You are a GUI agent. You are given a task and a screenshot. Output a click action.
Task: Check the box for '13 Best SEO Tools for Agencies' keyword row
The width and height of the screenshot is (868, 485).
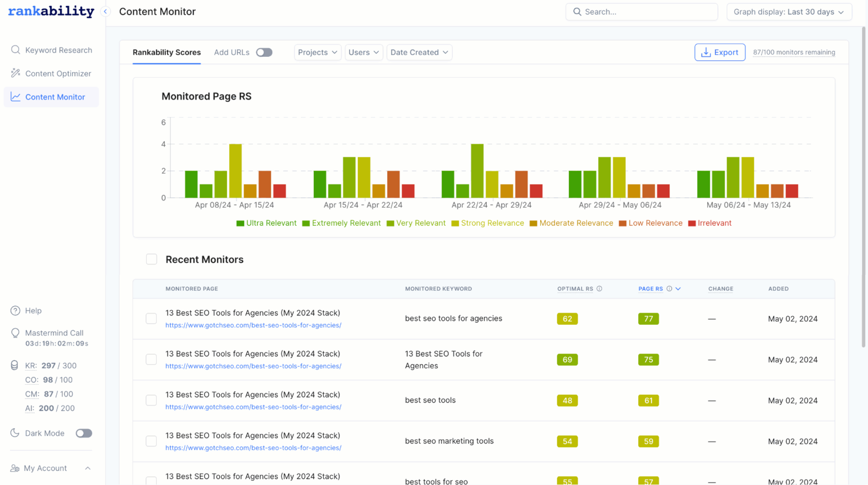(151, 359)
